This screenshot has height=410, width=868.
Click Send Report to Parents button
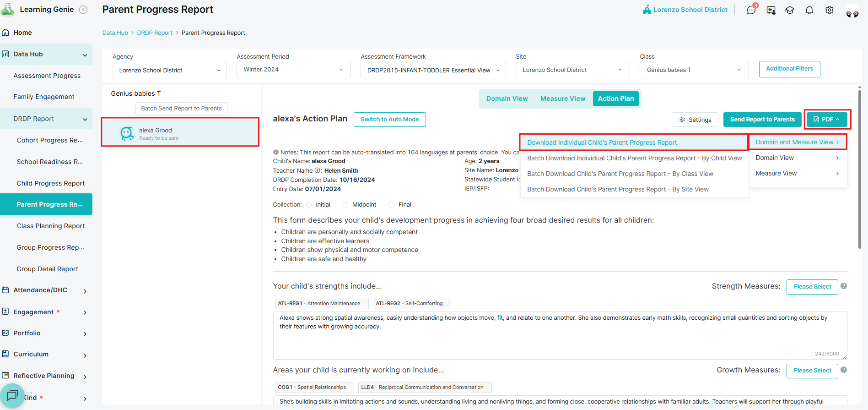(762, 120)
